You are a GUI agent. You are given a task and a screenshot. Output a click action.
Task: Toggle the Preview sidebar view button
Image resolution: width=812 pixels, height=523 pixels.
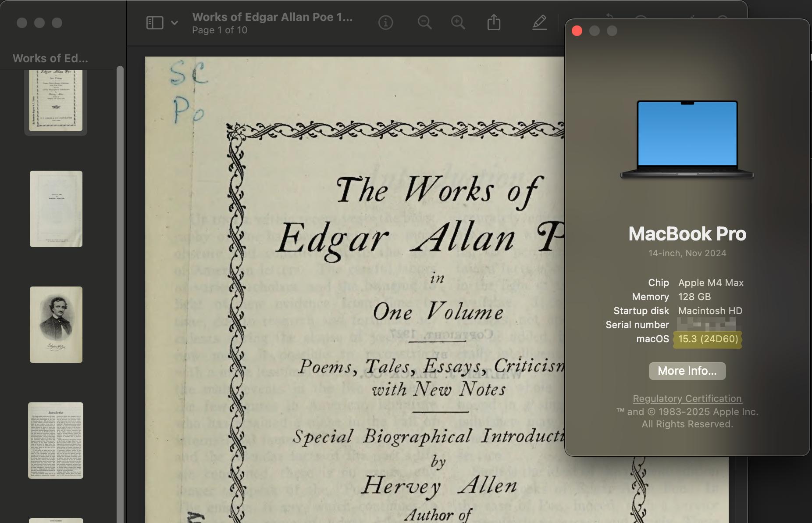[155, 23]
